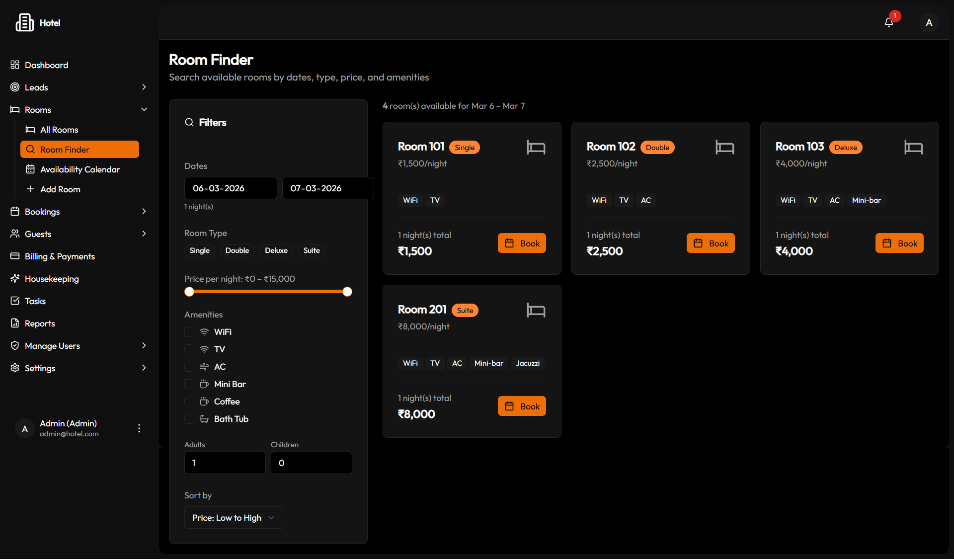The image size is (954, 560).
Task: Click the Adults number input field
Action: coord(225,463)
